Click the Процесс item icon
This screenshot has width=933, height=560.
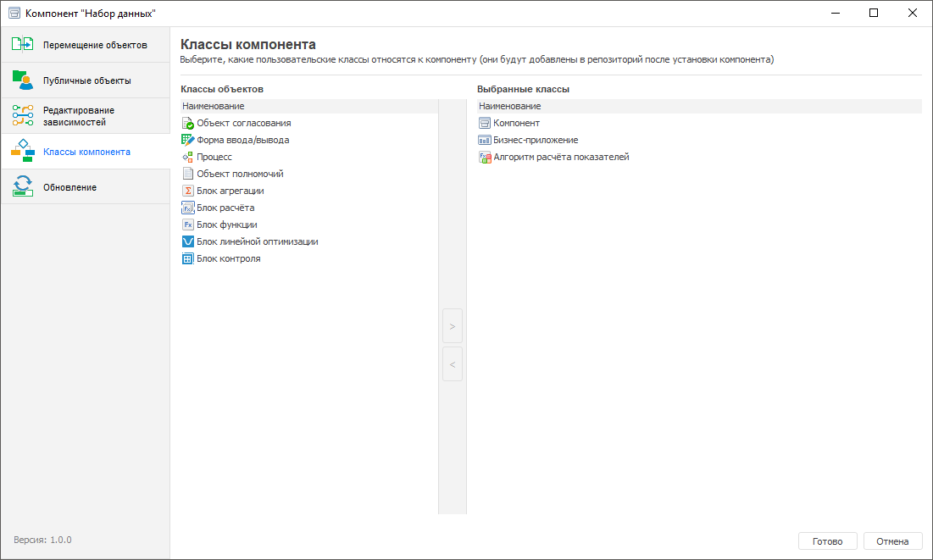188,158
